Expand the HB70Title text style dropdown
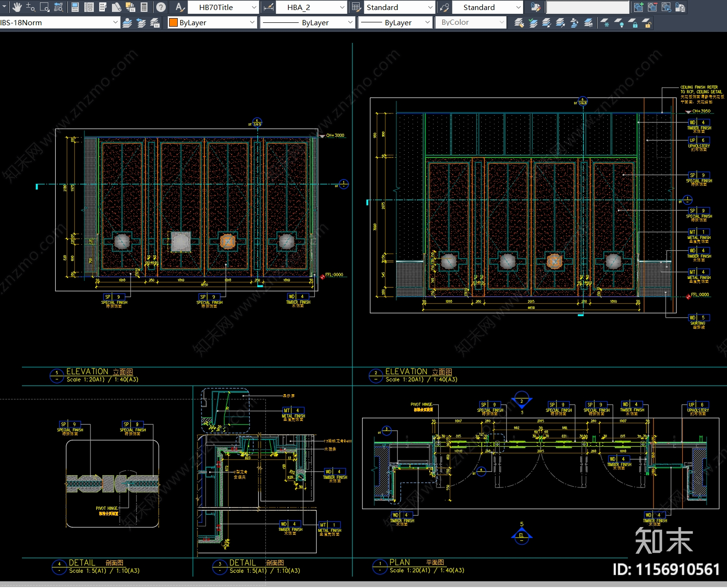Viewport: 727px width, 588px height. point(254,7)
